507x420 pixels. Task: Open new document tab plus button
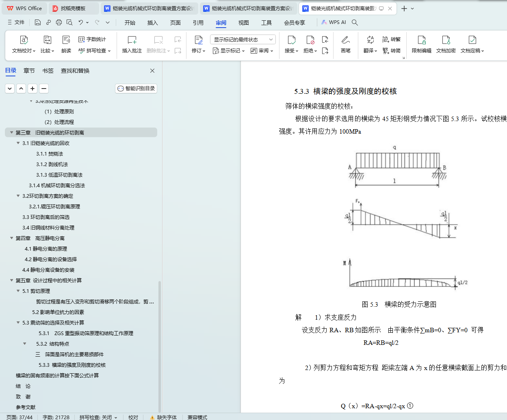pyautogui.click(x=404, y=8)
